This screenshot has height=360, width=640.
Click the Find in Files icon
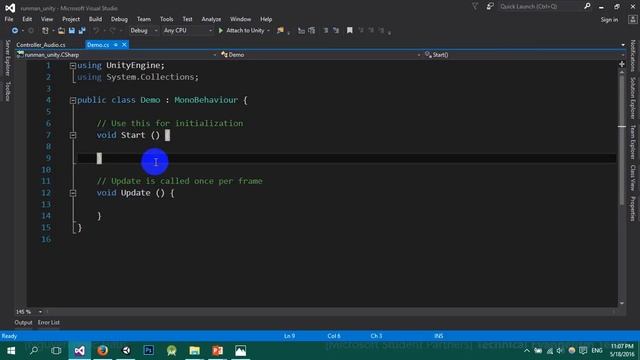pyautogui.click(x=280, y=31)
